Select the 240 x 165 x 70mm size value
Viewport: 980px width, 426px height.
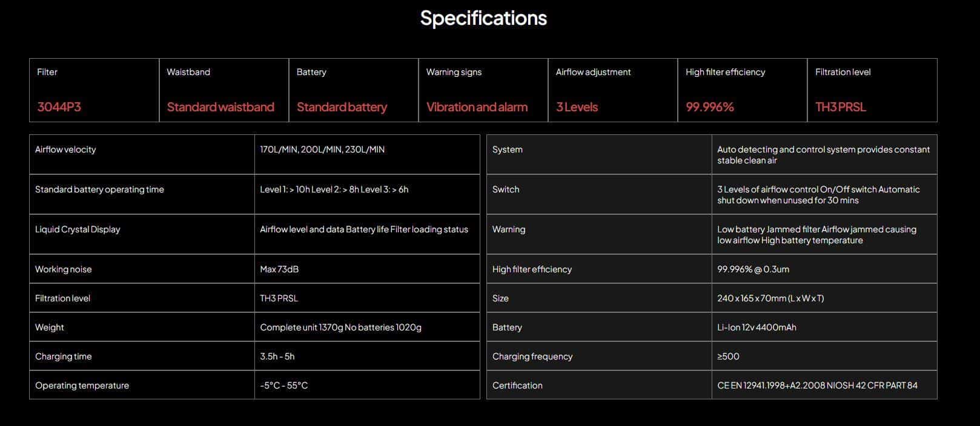770,298
